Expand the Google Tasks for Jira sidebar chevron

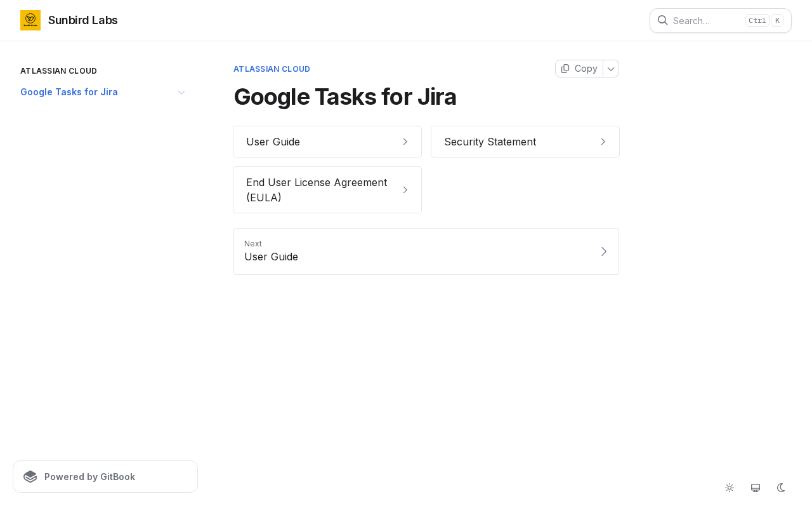pyautogui.click(x=181, y=93)
